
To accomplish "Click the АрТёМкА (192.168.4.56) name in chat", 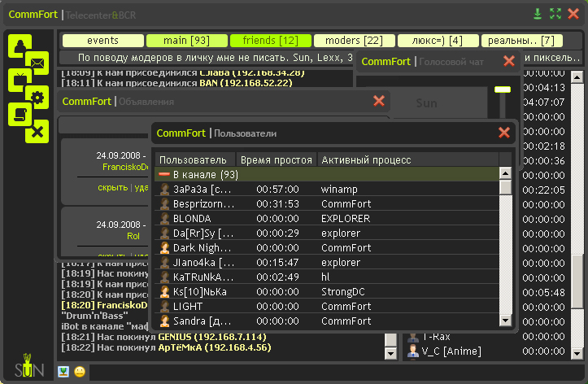I will coord(215,347).
